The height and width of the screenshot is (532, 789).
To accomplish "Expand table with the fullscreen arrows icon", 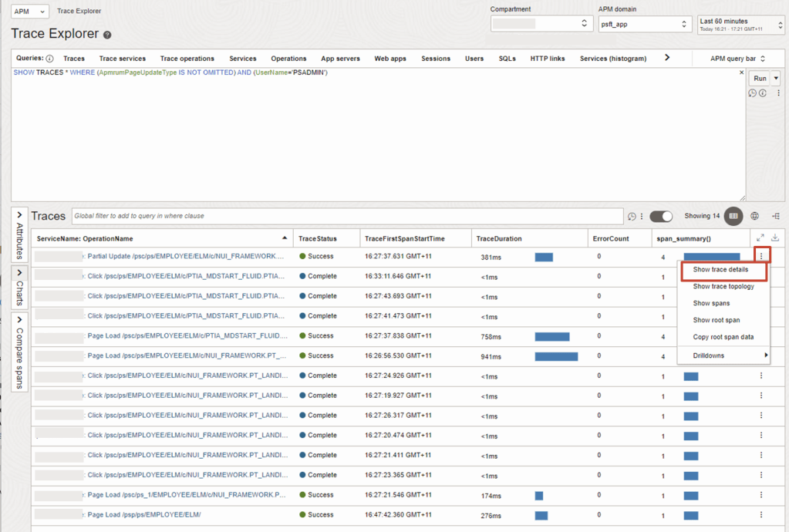I will 760,238.
